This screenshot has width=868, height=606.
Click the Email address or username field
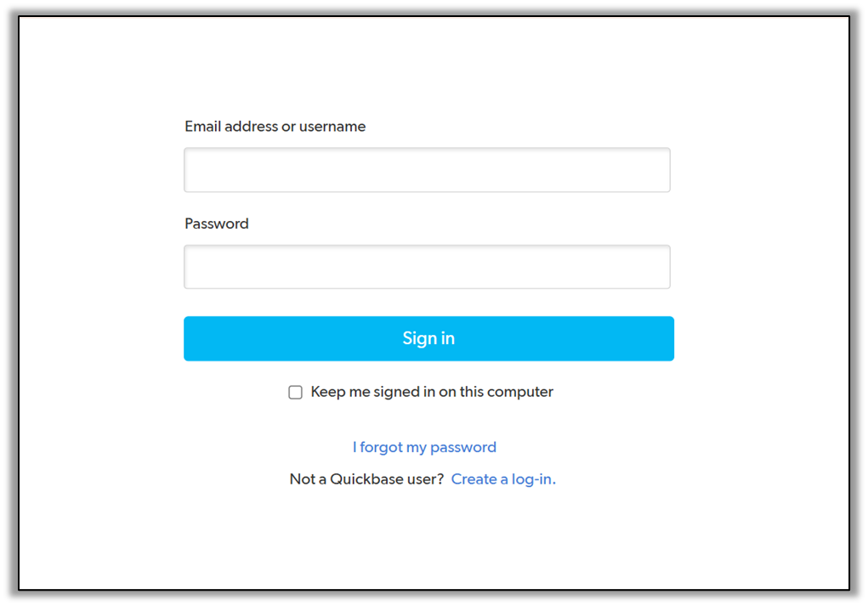click(x=427, y=170)
